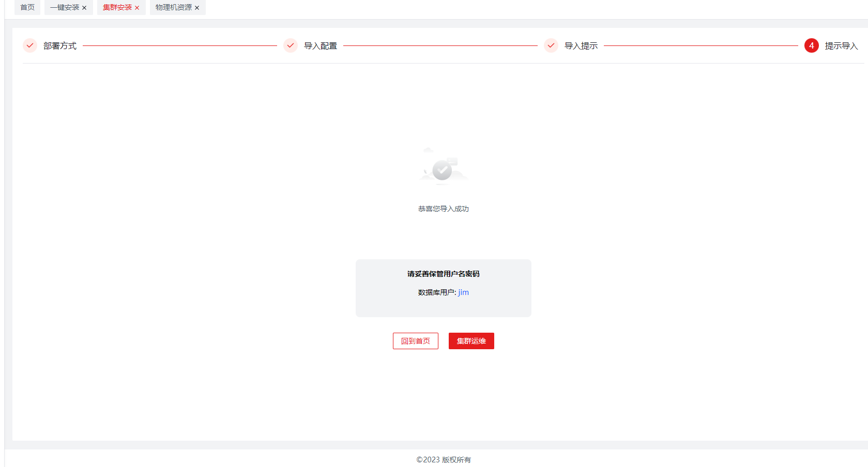The height and width of the screenshot is (467, 868).
Task: Click the 部署方式 step label
Action: [60, 46]
